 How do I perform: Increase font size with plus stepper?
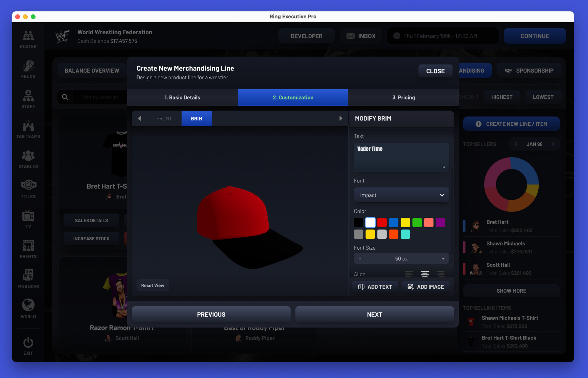pos(443,259)
